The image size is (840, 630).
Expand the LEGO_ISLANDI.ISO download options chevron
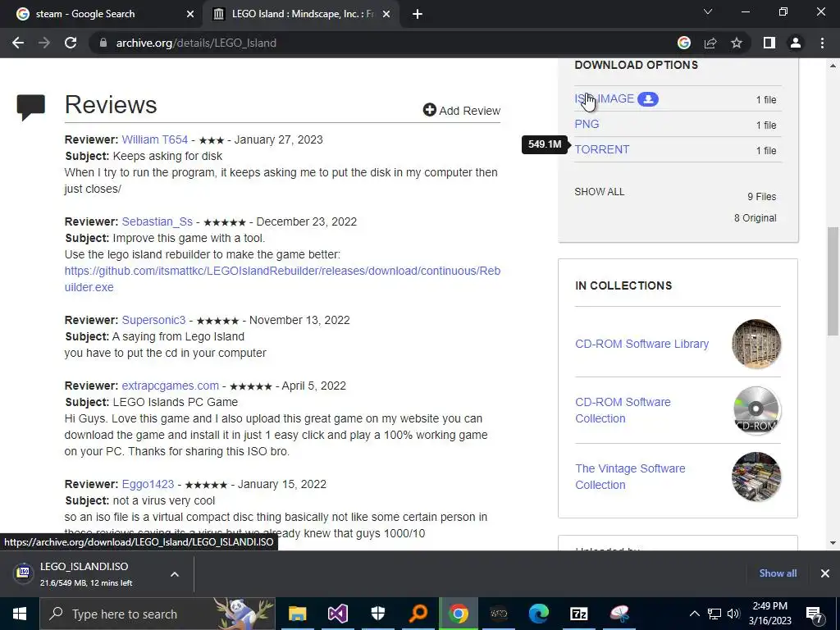tap(175, 573)
